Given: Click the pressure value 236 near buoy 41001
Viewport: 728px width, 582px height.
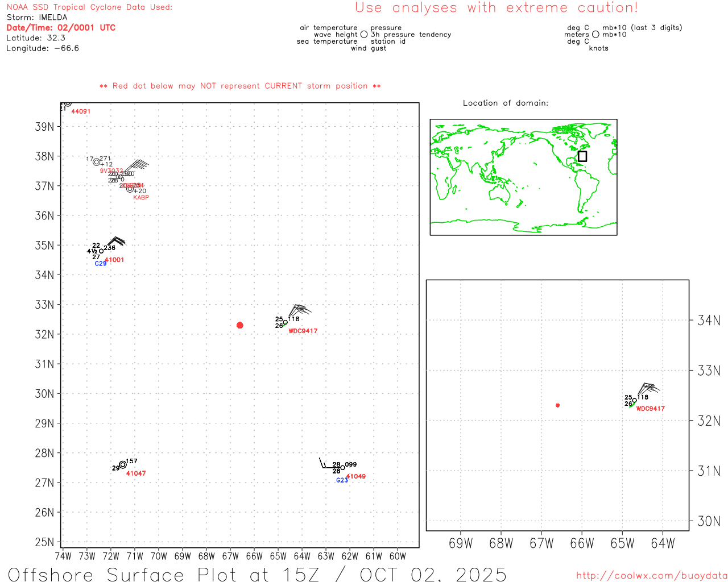Looking at the screenshot, I should [x=110, y=248].
